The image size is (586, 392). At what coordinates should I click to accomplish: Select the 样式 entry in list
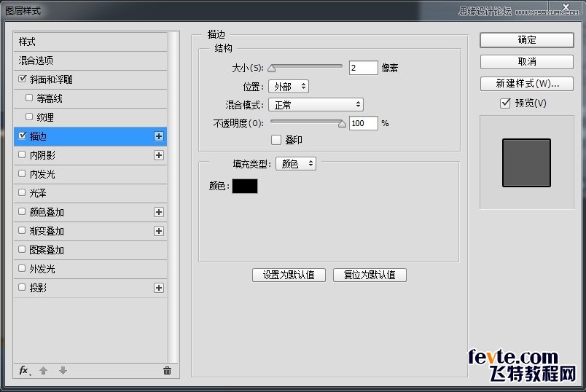click(x=90, y=42)
